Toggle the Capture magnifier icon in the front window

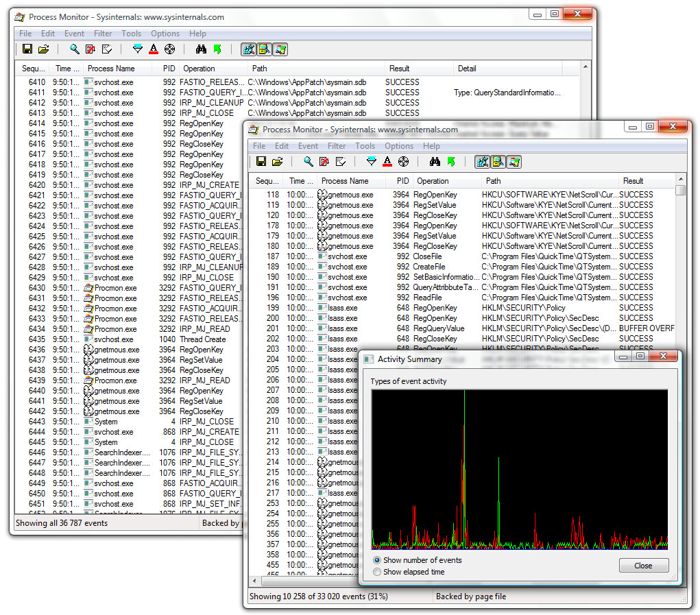(308, 162)
